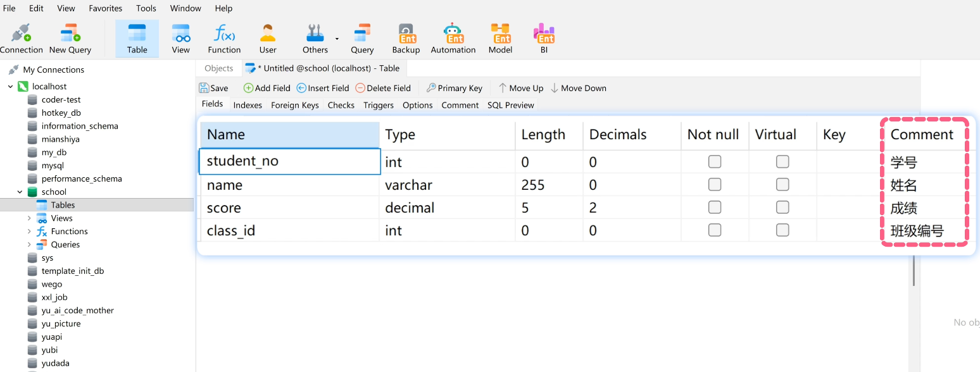Open the Others dropdown arrow
The width and height of the screenshot is (980, 372).
337,39
